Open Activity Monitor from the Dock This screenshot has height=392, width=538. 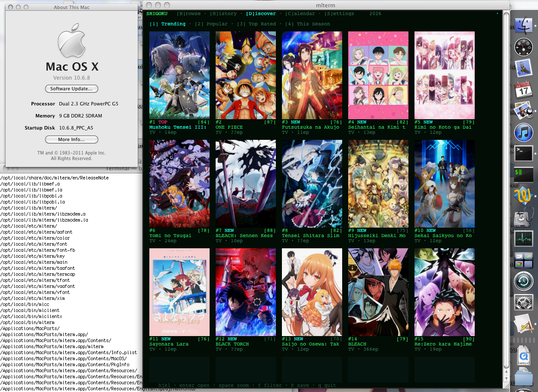point(524,239)
